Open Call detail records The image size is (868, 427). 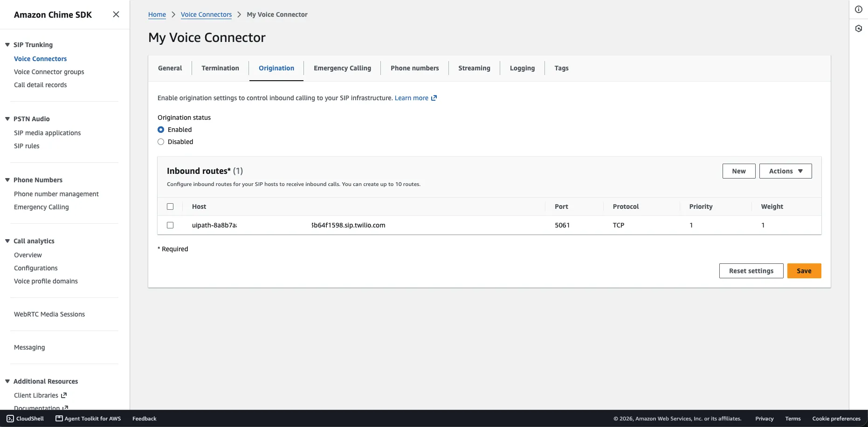(41, 85)
